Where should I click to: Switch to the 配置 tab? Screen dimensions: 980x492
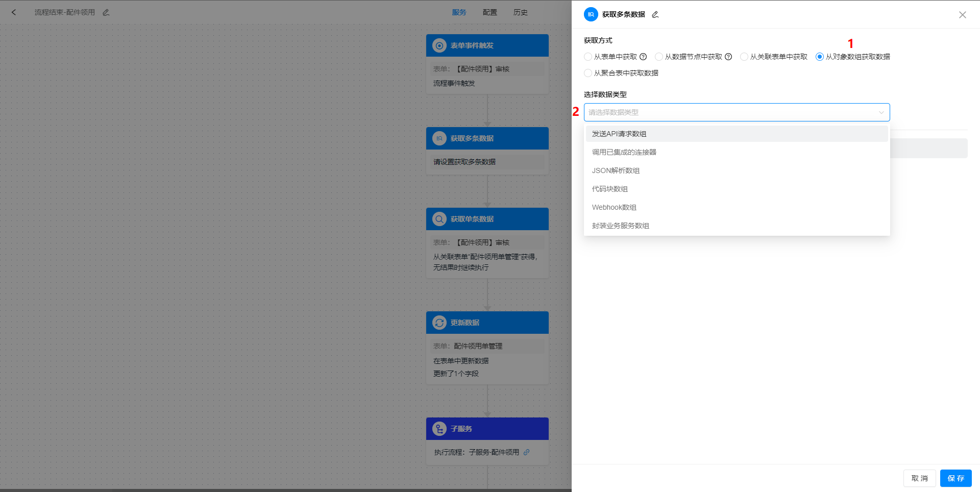[x=489, y=12]
